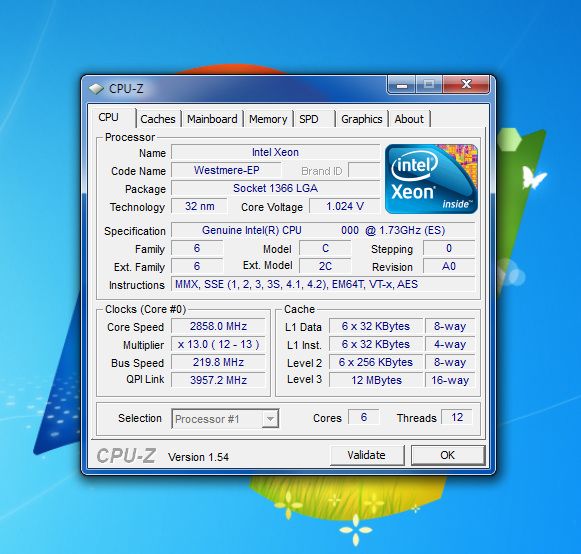Viewport: 581px width, 554px height.
Task: Open the Memory tab
Action: [268, 119]
